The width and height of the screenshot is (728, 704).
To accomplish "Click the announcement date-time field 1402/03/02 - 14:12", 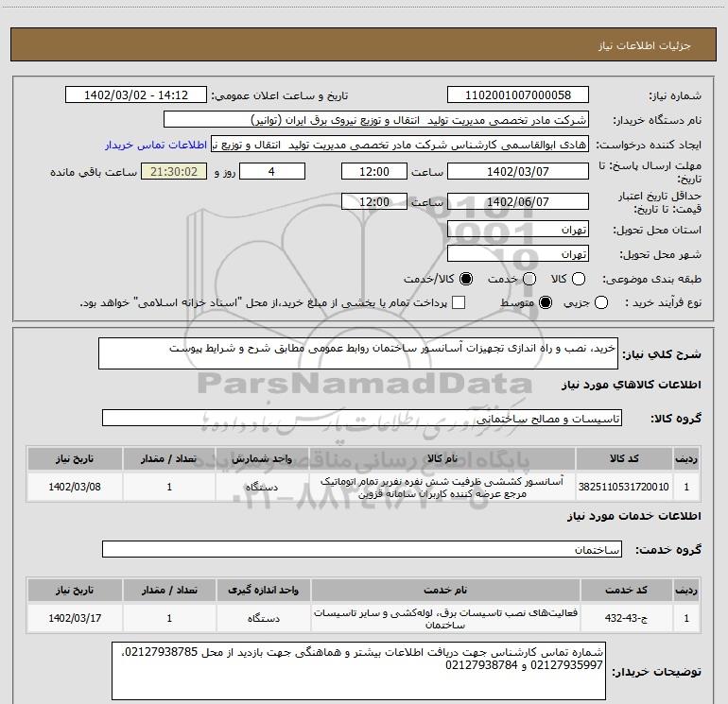I will (136, 95).
